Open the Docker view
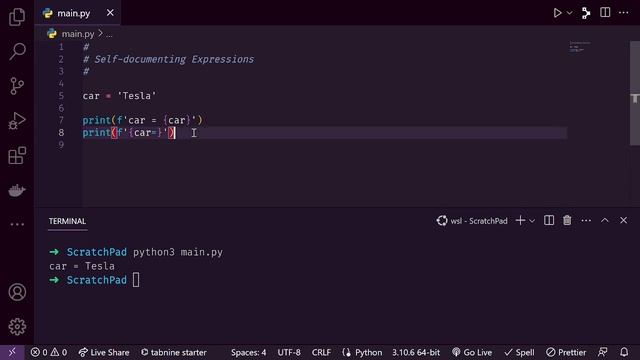Screen dimensions: 640x360 click(x=17, y=190)
